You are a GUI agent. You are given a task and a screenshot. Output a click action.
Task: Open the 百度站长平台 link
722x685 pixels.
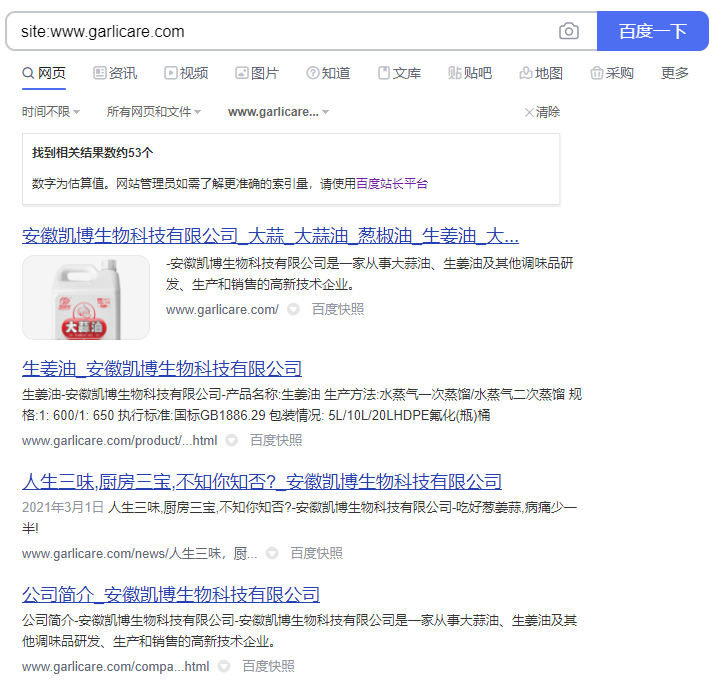[392, 184]
